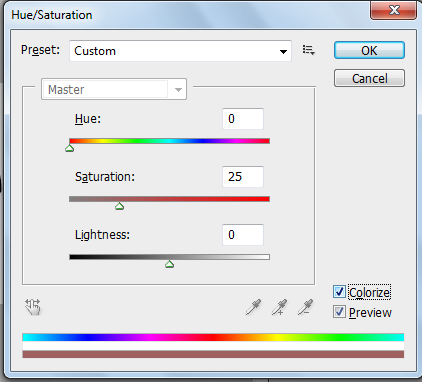Confirm changes with the OK button
422x382 pixels.
[369, 50]
